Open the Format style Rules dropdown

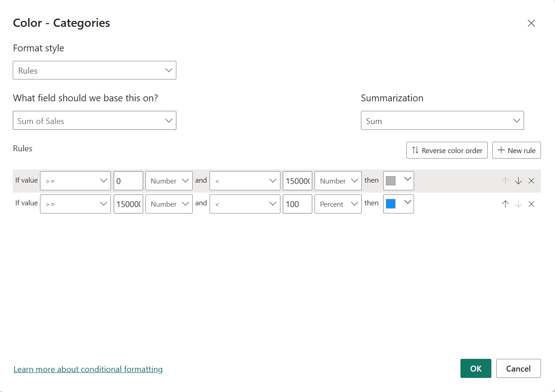(x=95, y=70)
